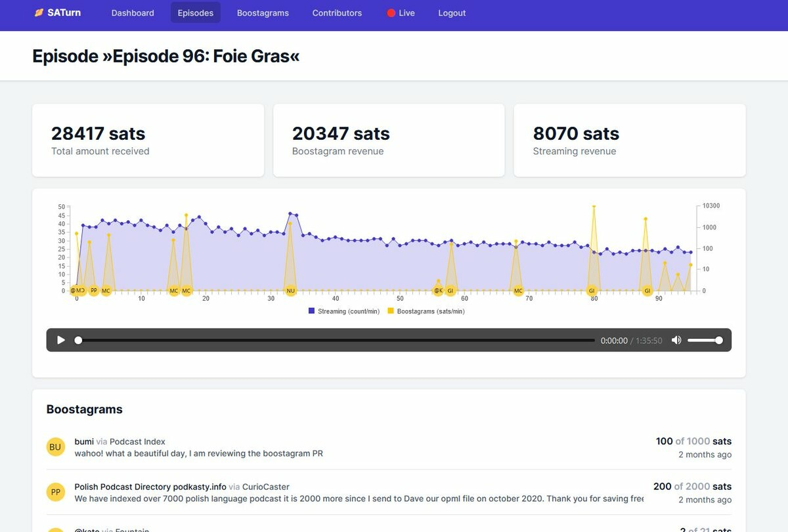Image resolution: width=788 pixels, height=532 pixels.
Task: Select the MC marker near minute 17
Action: click(186, 290)
